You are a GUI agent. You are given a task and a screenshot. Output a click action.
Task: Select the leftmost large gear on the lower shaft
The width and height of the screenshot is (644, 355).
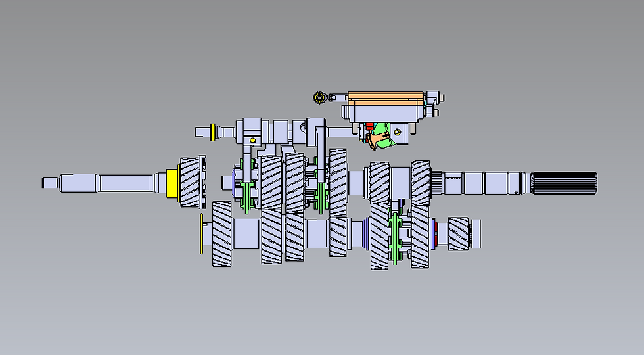pyautogui.click(x=222, y=234)
